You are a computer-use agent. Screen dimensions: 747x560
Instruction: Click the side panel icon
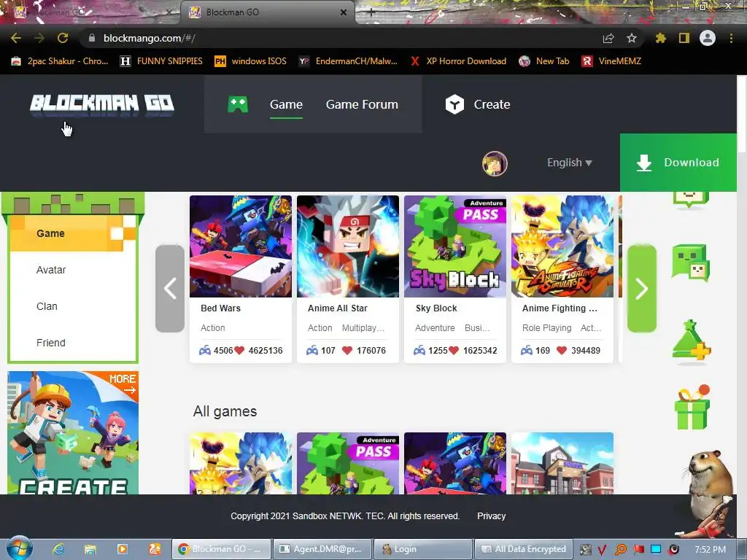tap(684, 38)
